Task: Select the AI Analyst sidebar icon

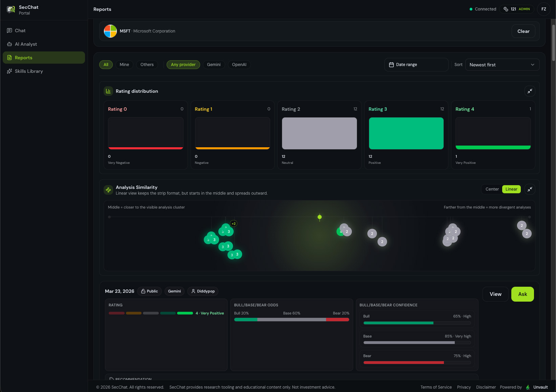Action: pos(10,44)
